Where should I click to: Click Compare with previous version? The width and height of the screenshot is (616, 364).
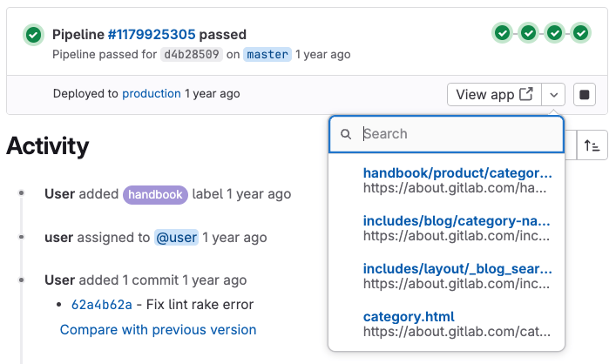coord(158,330)
